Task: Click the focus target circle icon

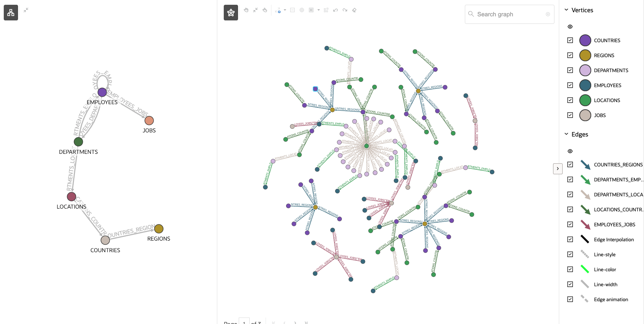Action: click(x=302, y=10)
